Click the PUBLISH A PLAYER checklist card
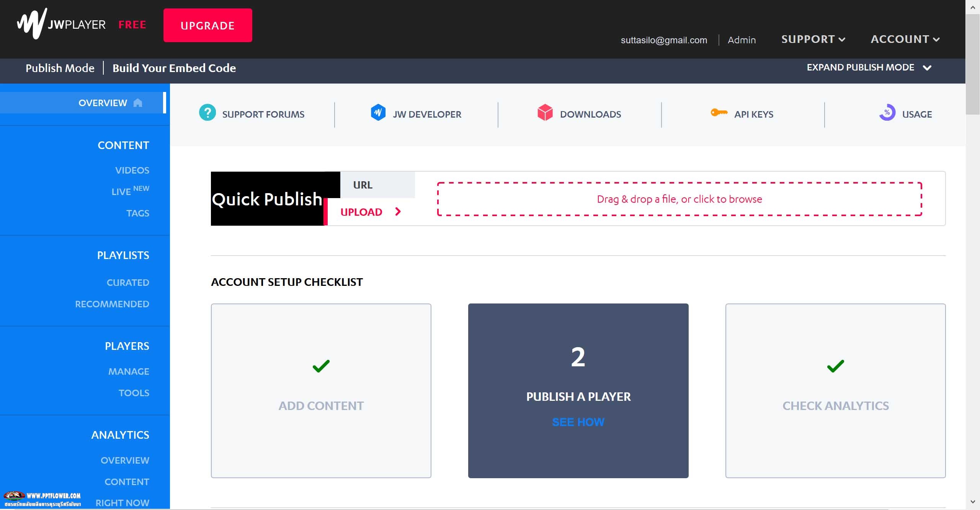This screenshot has height=510, width=980. [x=578, y=390]
